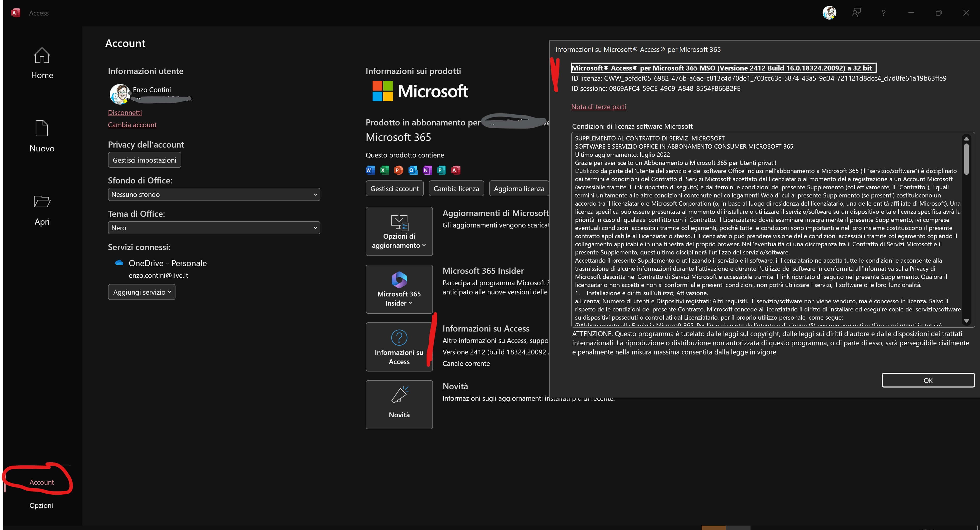The width and height of the screenshot is (980, 530).
Task: Click the Word app icon
Action: tap(370, 170)
